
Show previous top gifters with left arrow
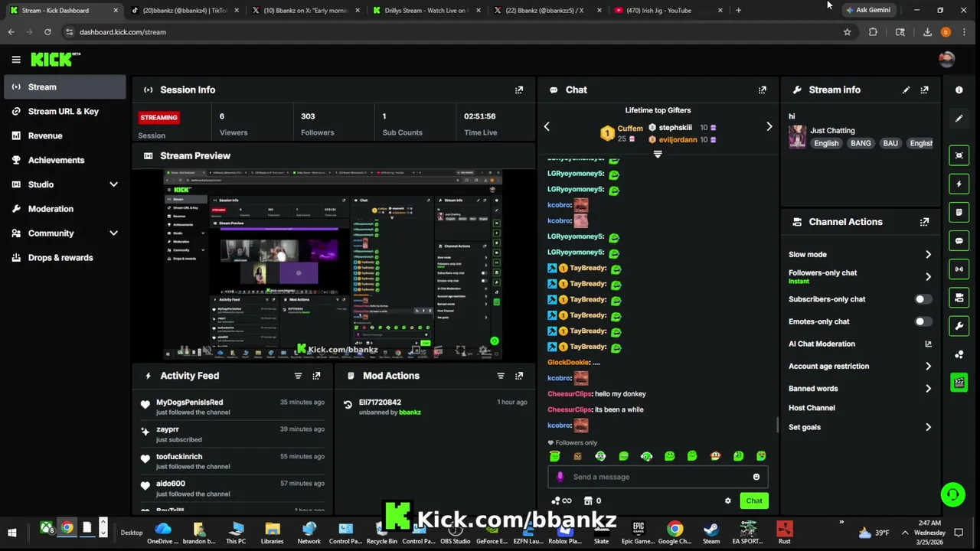point(547,126)
